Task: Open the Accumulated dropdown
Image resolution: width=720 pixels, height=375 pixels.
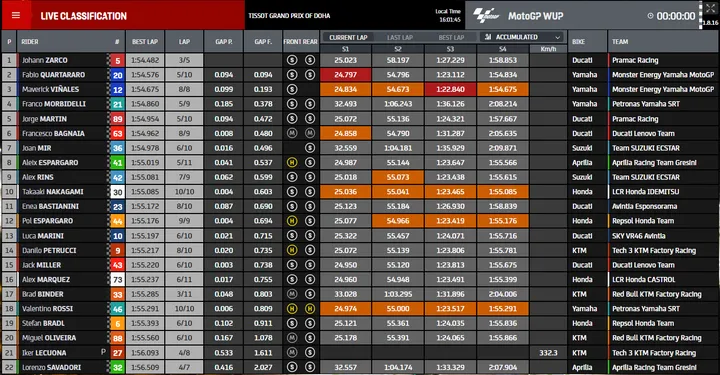Action: click(x=523, y=37)
